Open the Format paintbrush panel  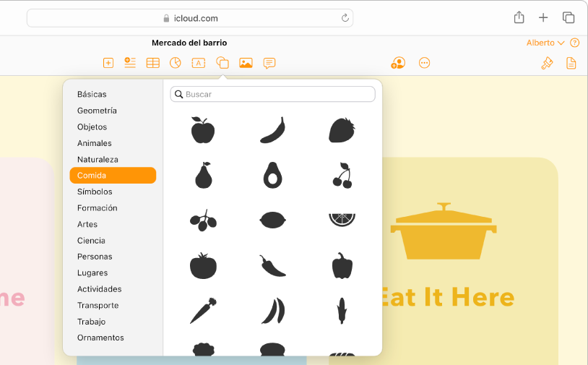547,63
